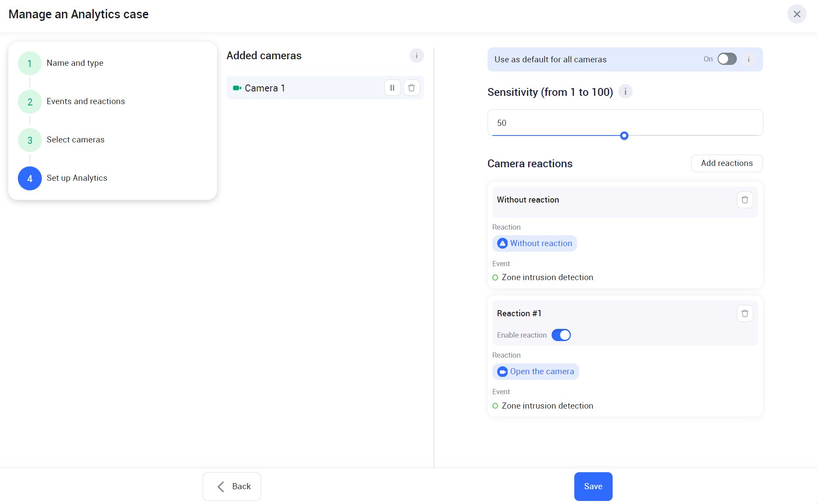The image size is (817, 504).
Task: Show info for default cameras setting
Action: 749,59
